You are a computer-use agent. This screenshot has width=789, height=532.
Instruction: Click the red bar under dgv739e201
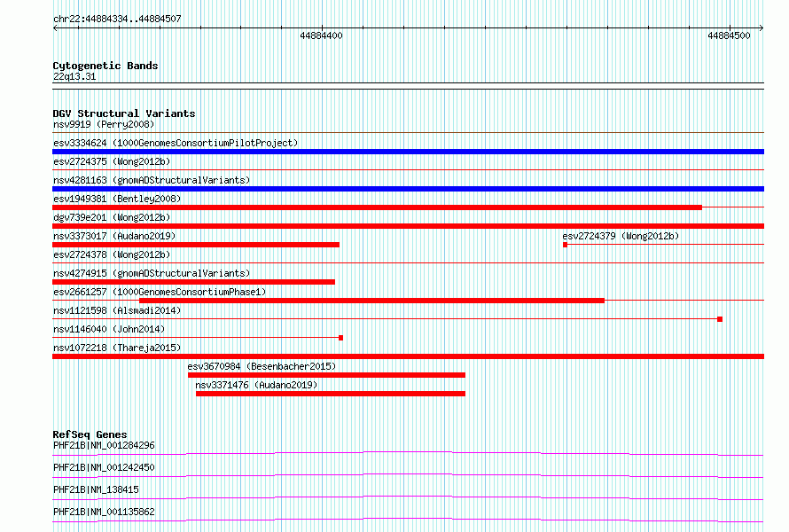[408, 226]
